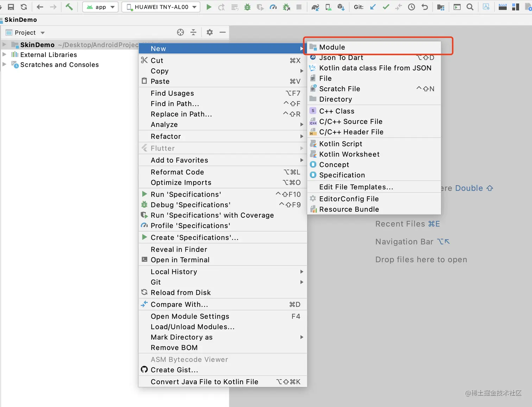Select Module in the New submenu
This screenshot has height=407, width=532.
(x=374, y=47)
